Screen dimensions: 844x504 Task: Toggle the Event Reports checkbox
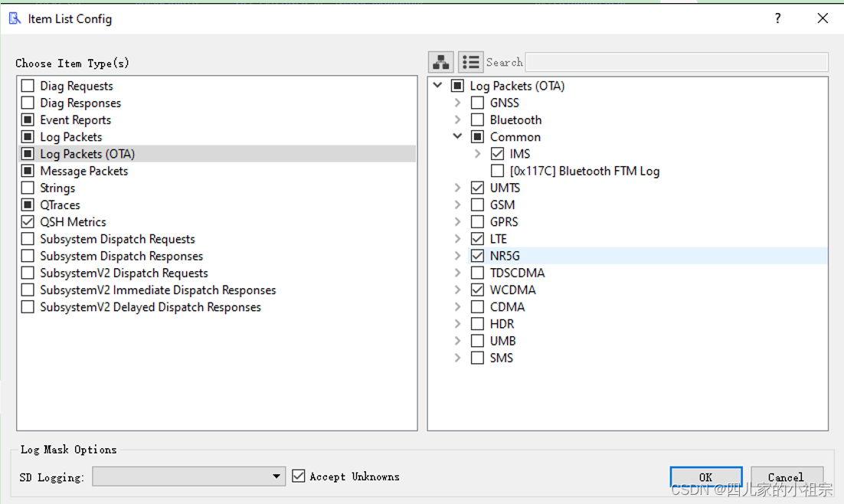point(28,119)
